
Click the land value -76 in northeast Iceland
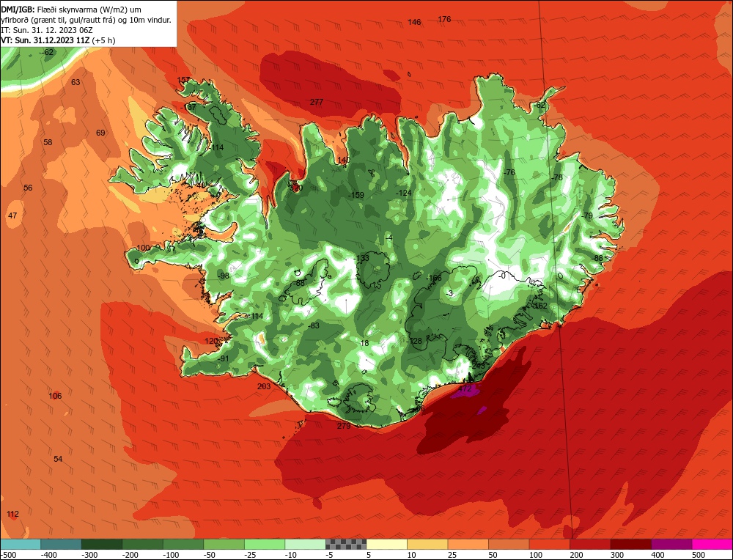[509, 172]
